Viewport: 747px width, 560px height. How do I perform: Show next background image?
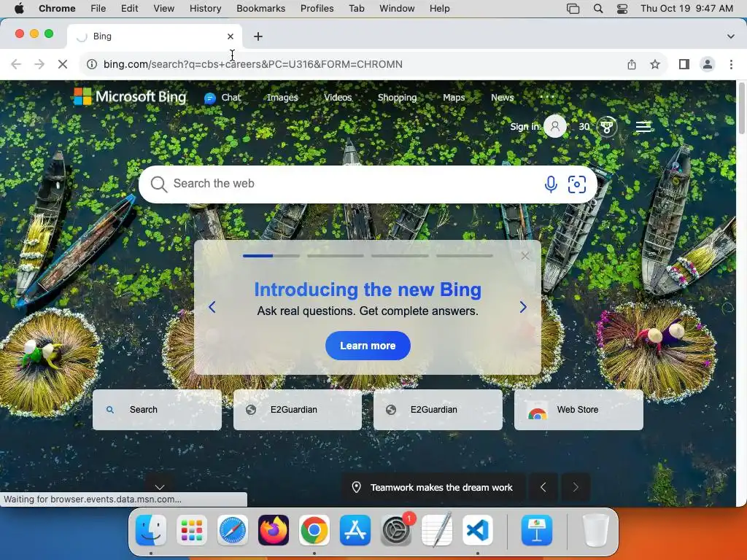576,487
